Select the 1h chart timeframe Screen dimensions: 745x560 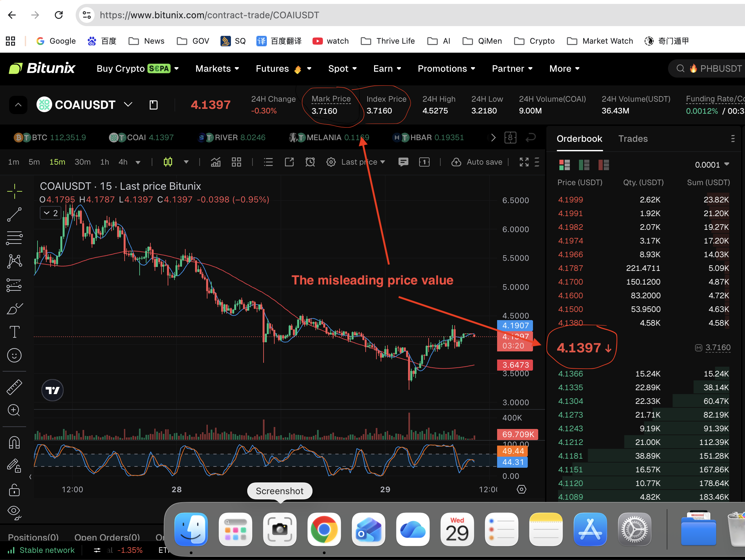[x=104, y=162]
